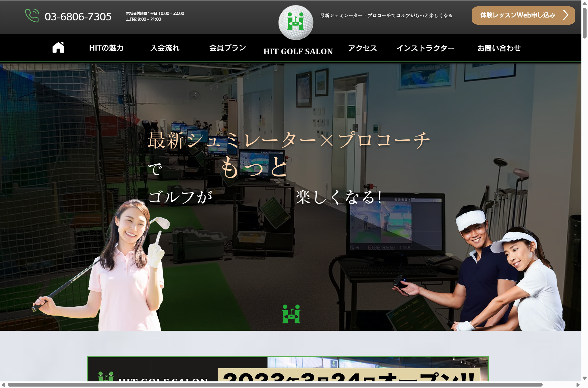Screen dimensions: 588x388
Task: Click the vertical scrollbar thumb
Action: pos(585,23)
